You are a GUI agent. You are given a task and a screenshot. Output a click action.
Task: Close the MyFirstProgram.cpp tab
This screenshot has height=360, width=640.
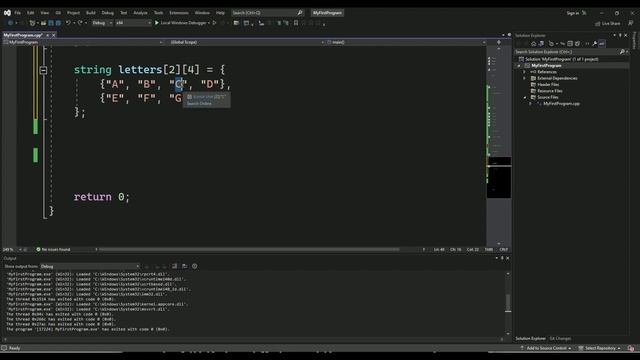tap(53, 36)
